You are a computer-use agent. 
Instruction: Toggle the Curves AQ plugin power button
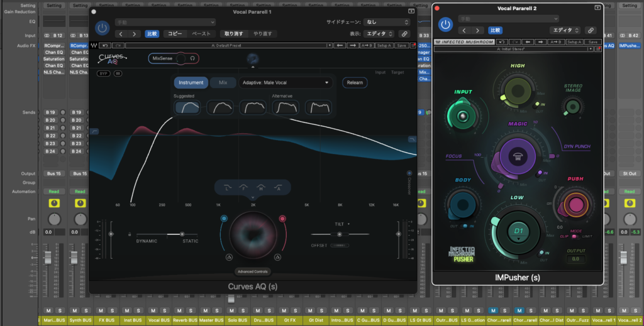103,28
